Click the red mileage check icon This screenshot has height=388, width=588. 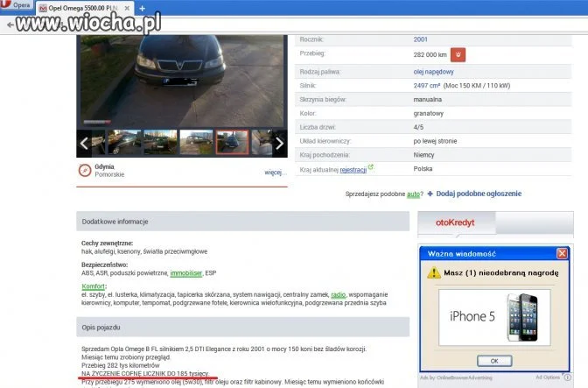(x=458, y=55)
